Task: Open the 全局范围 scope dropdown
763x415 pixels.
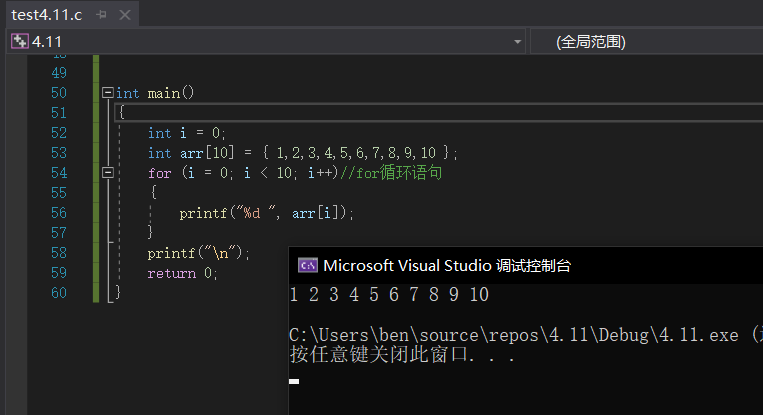Action: click(640, 42)
